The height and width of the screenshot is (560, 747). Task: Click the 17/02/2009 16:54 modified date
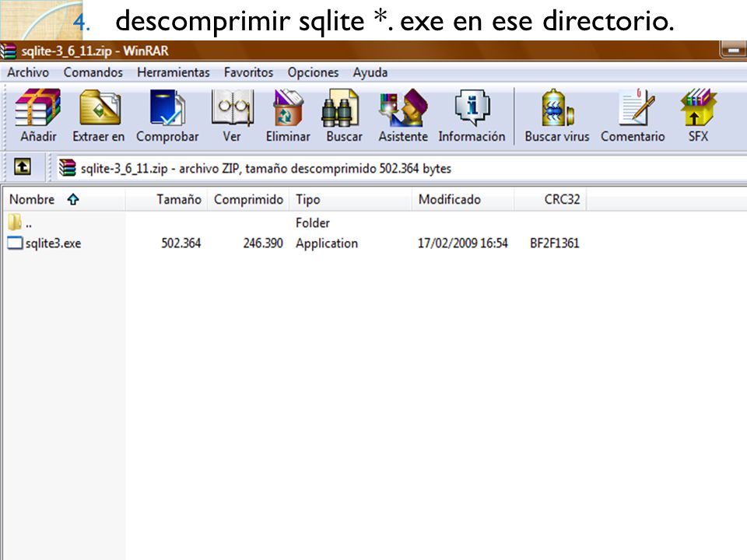pyautogui.click(x=462, y=243)
